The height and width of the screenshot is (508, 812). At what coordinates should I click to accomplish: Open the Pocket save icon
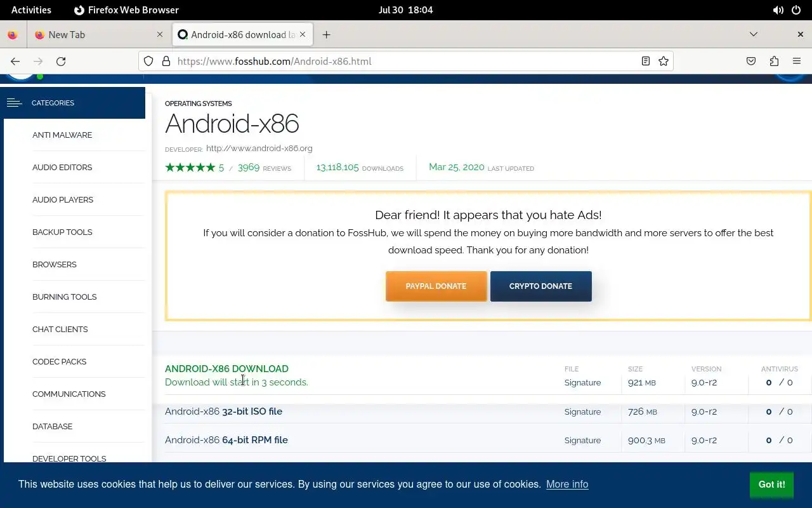pos(751,62)
